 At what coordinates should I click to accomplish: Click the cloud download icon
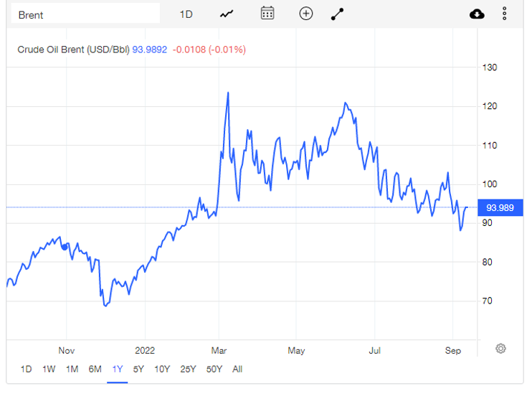477,14
